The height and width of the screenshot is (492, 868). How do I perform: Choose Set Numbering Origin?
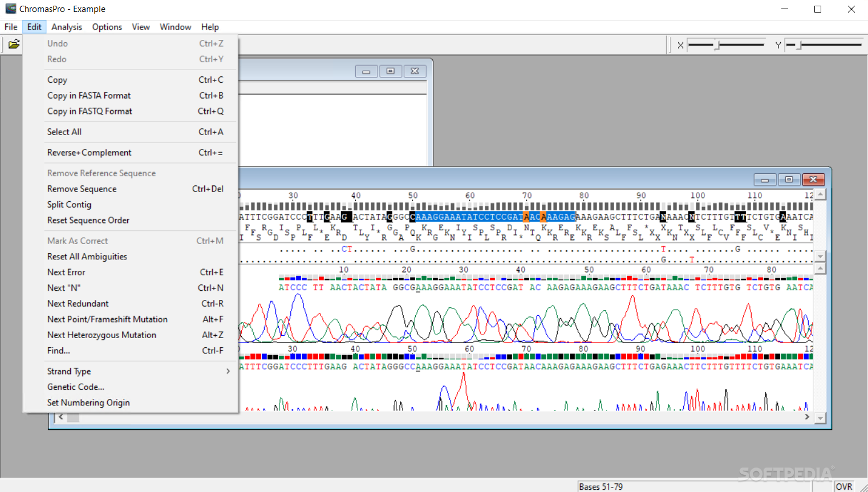click(131, 402)
